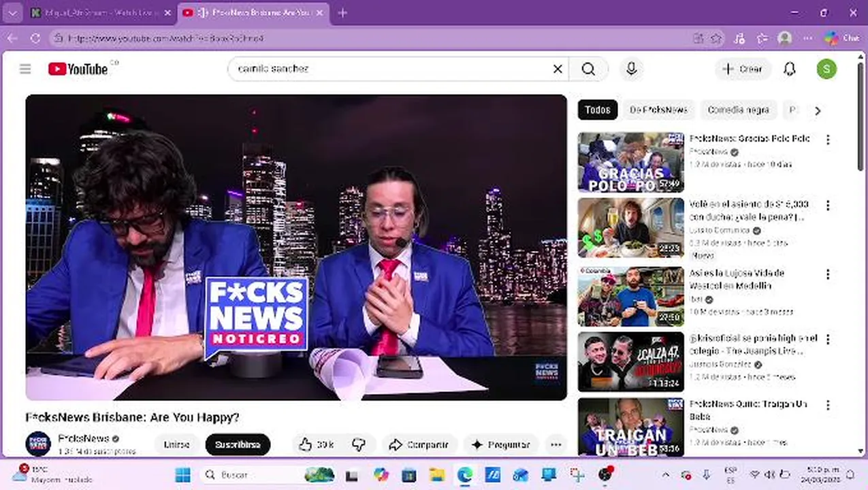Click the Preguntar button

point(500,444)
